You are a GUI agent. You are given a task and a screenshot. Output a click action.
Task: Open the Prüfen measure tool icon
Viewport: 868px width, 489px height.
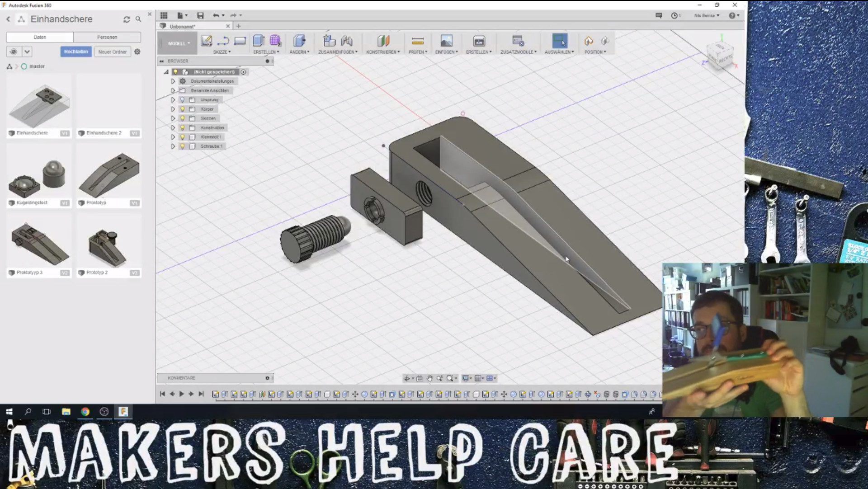418,41
